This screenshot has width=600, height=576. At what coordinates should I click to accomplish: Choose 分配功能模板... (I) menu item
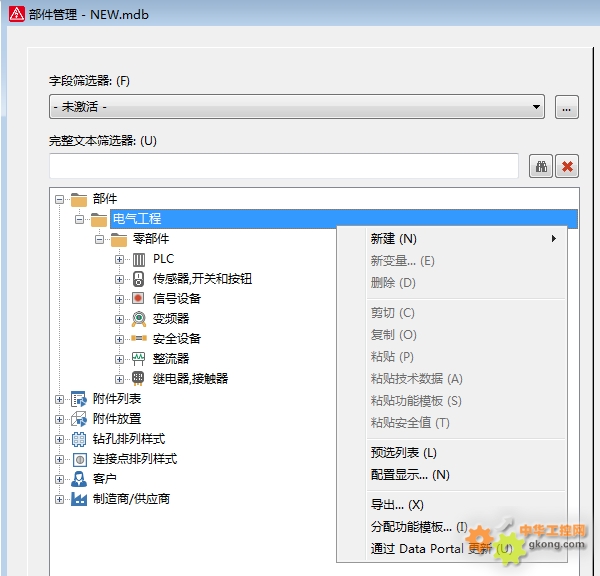(452, 527)
